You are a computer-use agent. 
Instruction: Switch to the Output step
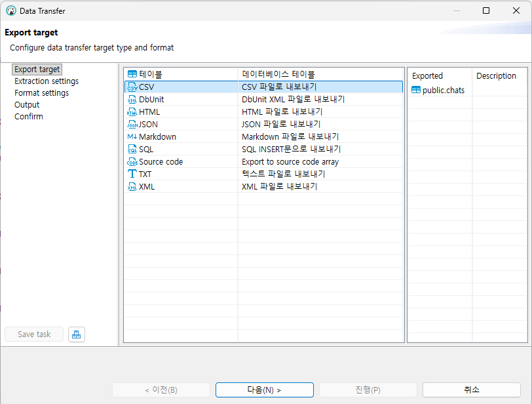coord(27,104)
